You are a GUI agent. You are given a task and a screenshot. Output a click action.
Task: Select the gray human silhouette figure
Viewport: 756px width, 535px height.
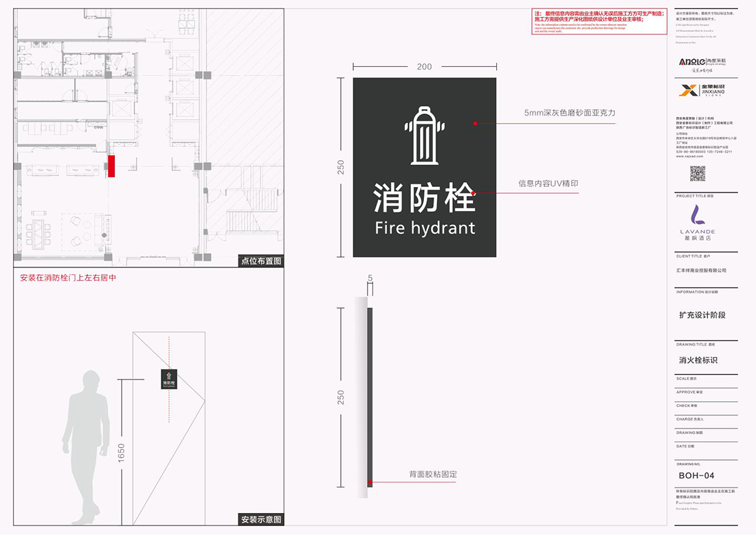tap(85, 447)
